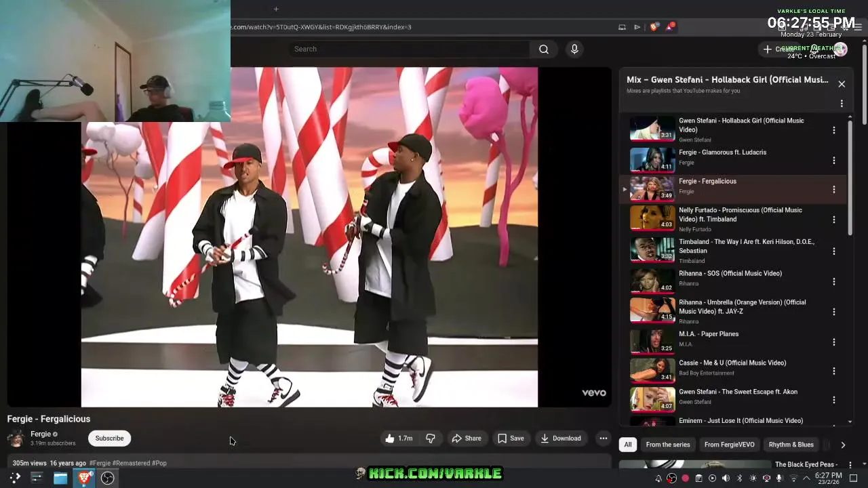Switch to OBS Studio in taskbar
The height and width of the screenshot is (488, 868).
click(x=107, y=478)
